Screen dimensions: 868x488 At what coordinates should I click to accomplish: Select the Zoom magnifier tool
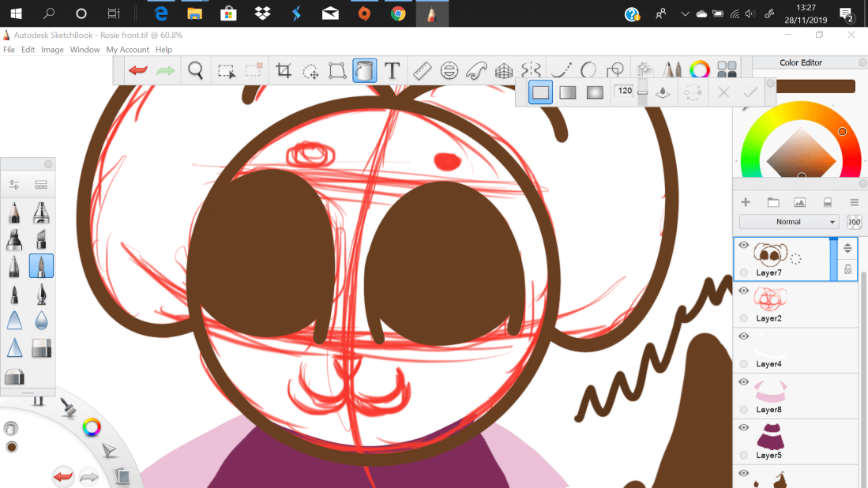196,71
